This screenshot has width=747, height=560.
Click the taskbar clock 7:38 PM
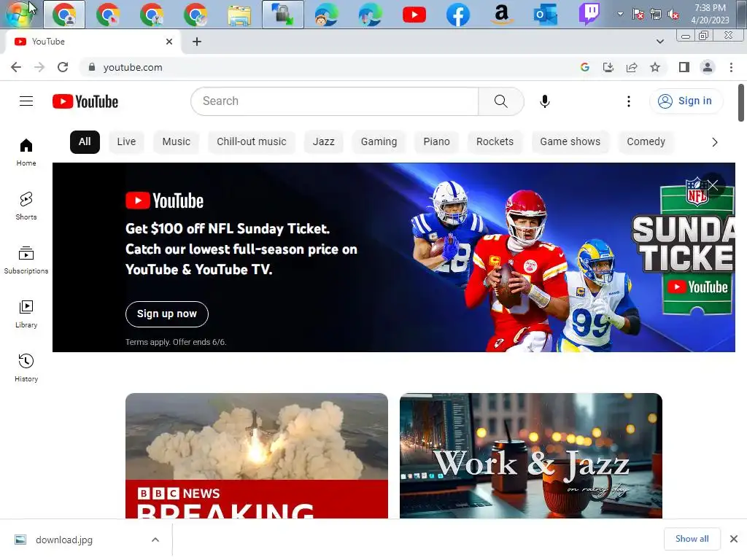[x=710, y=8]
